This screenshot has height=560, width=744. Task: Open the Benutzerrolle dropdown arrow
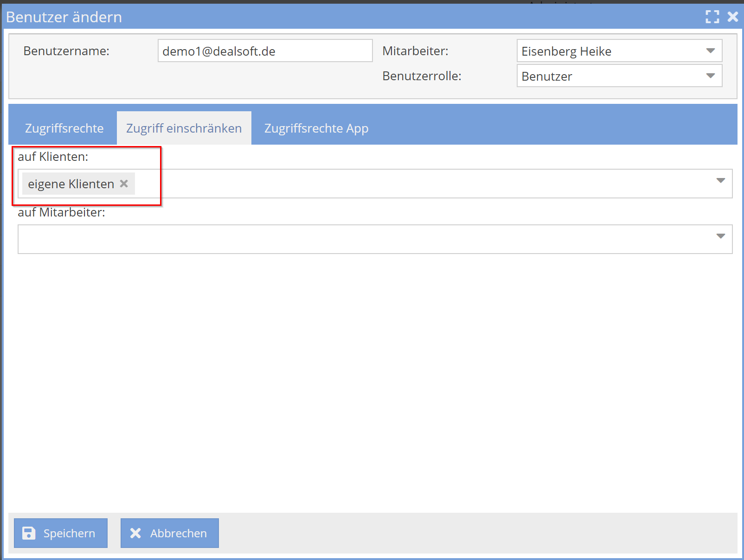[710, 76]
